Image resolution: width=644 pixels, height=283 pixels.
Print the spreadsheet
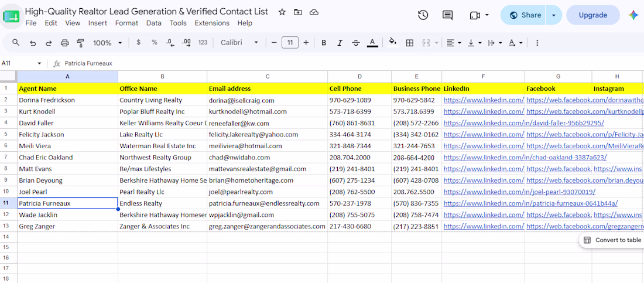click(x=64, y=43)
